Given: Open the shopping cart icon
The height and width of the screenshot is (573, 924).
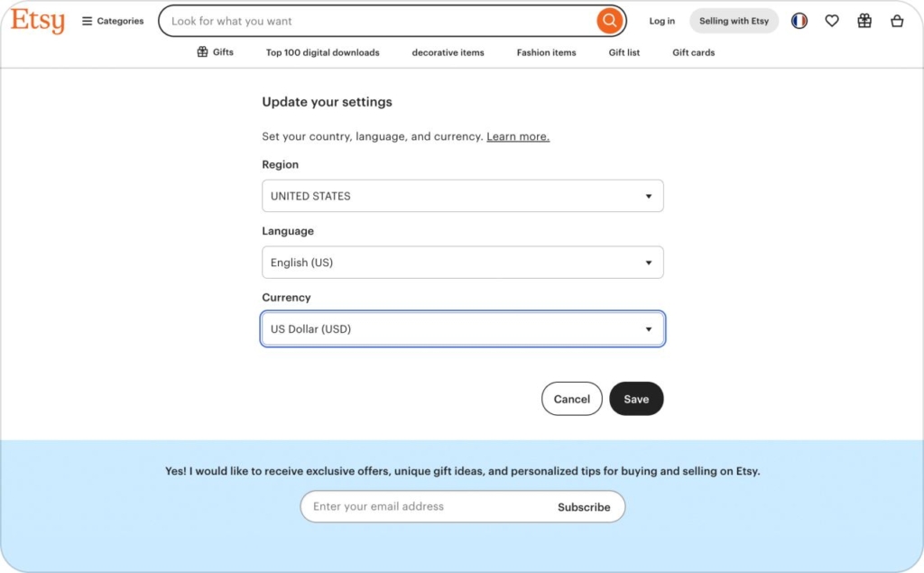Looking at the screenshot, I should pos(897,20).
